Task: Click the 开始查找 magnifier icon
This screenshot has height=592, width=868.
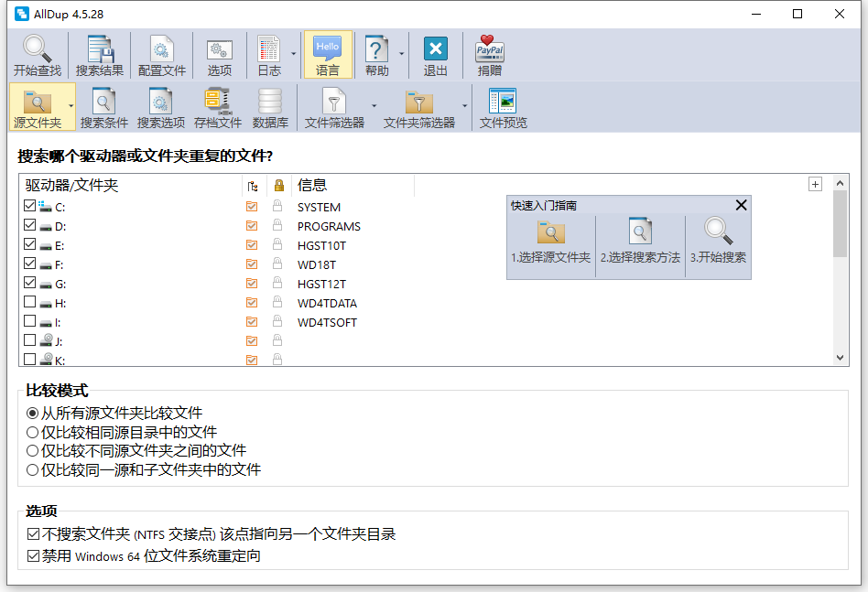Action: click(38, 48)
